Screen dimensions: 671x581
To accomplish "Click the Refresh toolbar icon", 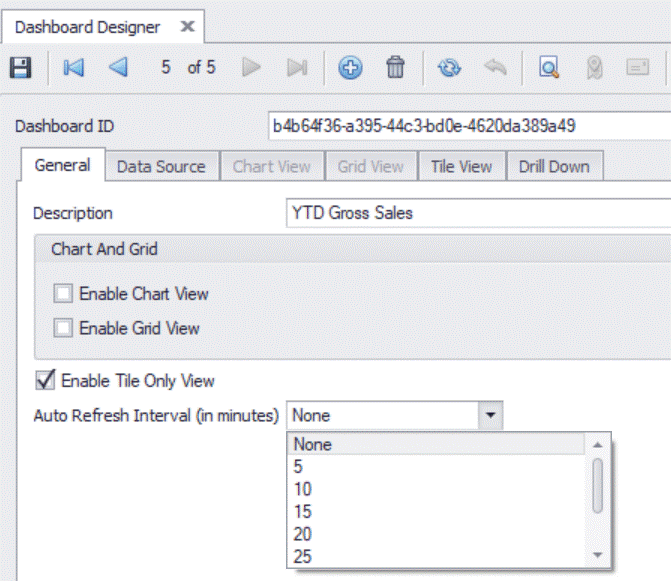I will coord(450,68).
